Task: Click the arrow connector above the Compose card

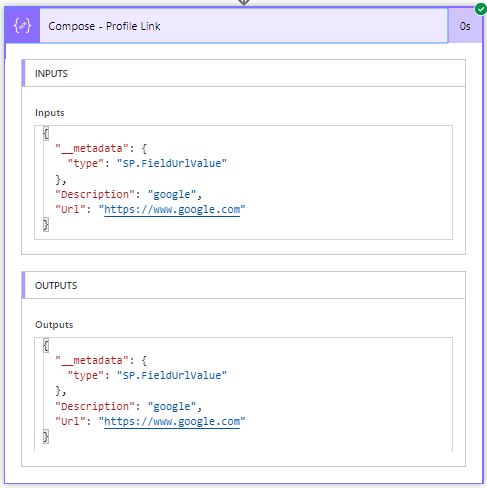Action: click(x=244, y=2)
